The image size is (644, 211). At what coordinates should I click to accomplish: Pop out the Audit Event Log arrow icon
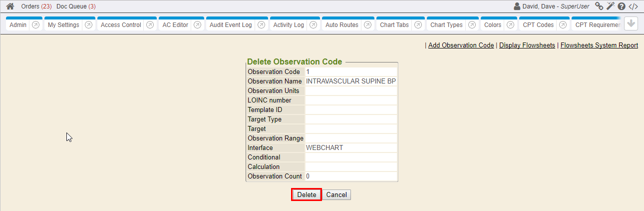pyautogui.click(x=261, y=25)
